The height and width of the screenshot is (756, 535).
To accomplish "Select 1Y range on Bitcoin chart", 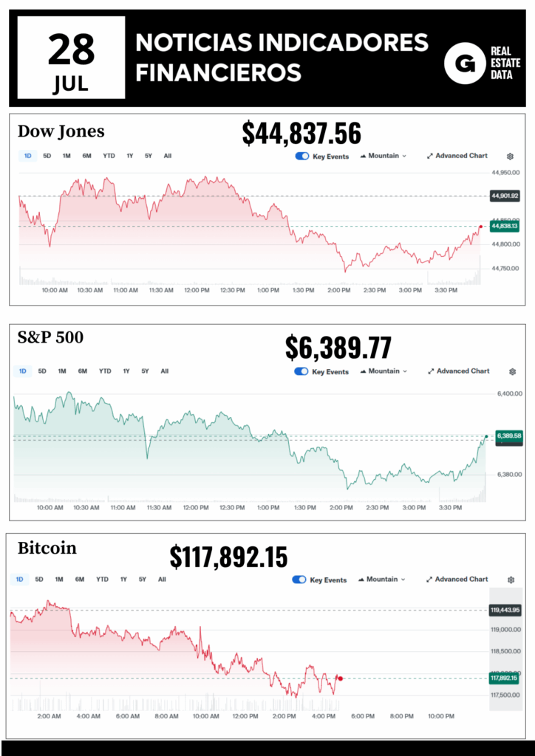I will coord(123,580).
